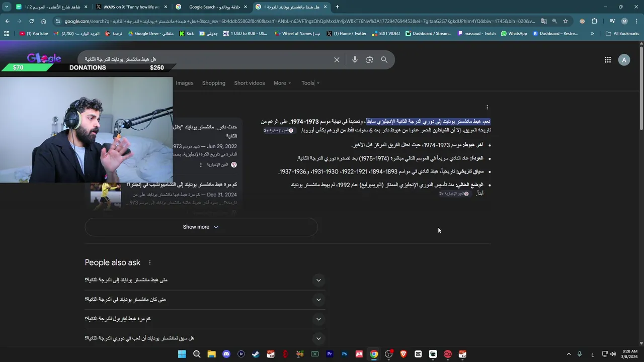Open "massoud - Twitch" bookmark

point(477,34)
